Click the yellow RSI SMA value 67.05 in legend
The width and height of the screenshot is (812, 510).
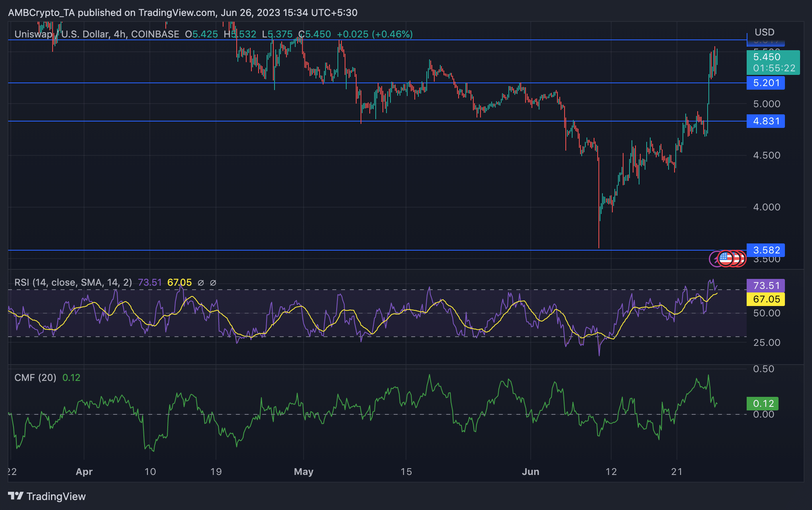[x=180, y=282]
